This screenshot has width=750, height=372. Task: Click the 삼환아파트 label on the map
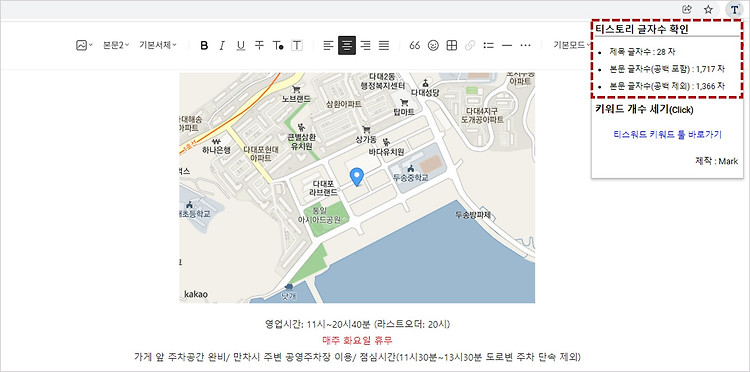(343, 104)
